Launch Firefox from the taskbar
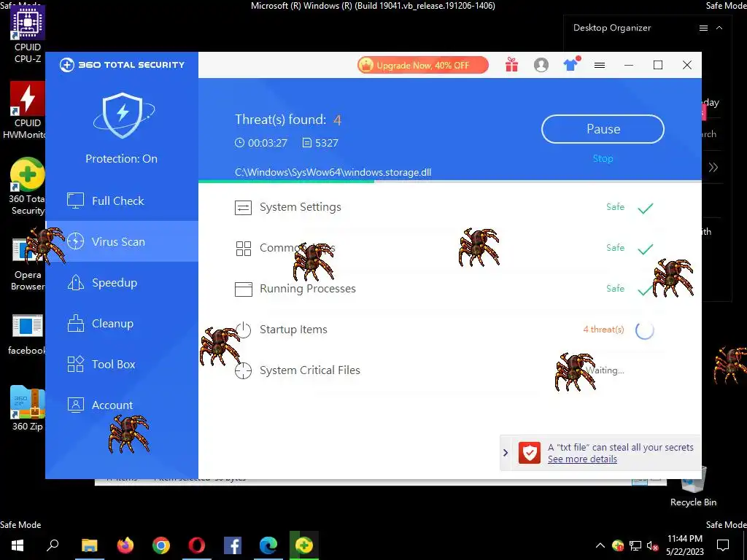Viewport: 747px width, 560px height. click(125, 545)
